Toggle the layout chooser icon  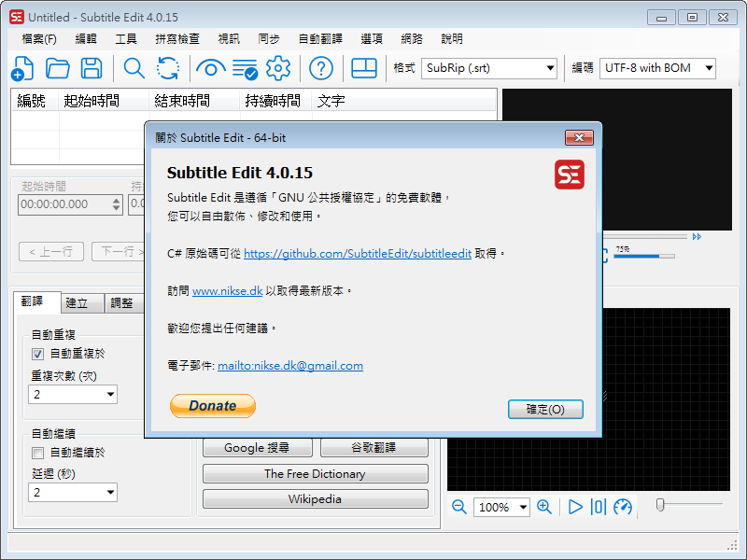coord(364,68)
